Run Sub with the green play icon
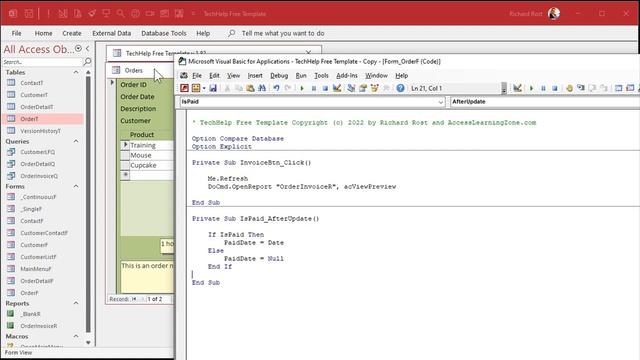 [x=302, y=88]
